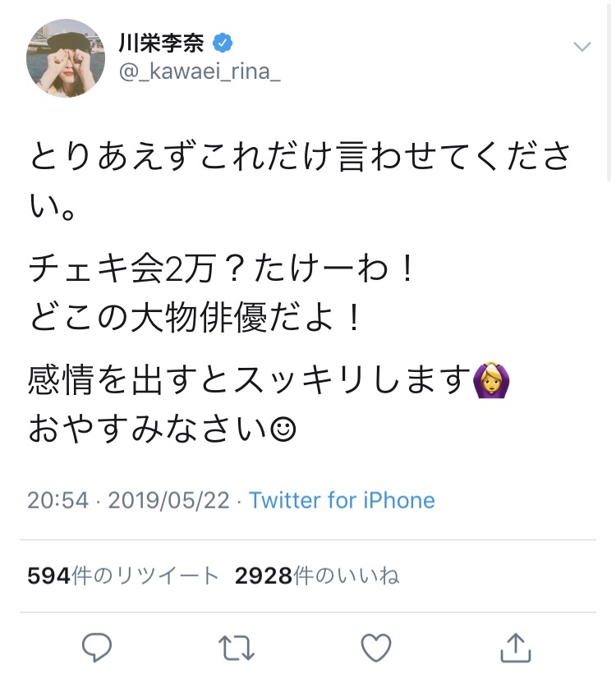The height and width of the screenshot is (684, 616).
Task: Open the @_kawaei_rina_ handle
Action: [200, 72]
